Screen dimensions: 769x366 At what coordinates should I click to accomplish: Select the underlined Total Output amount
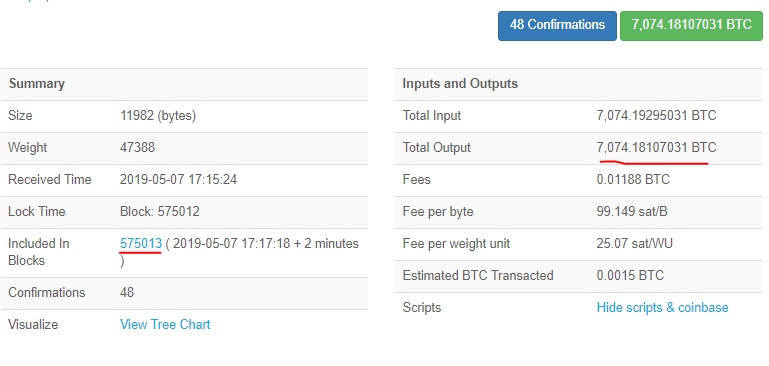coord(656,148)
